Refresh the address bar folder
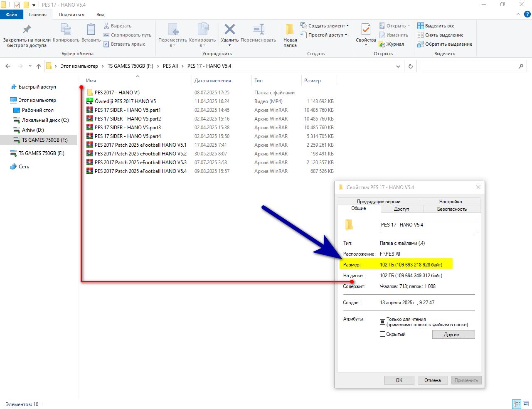The image size is (532, 409). click(411, 66)
